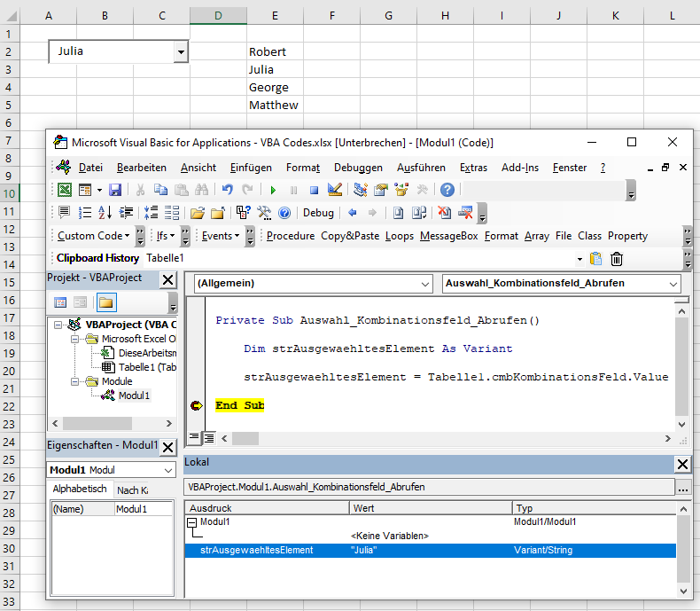Switch to the Alphabetisch properties tab
The height and width of the screenshot is (611, 700).
tap(80, 490)
